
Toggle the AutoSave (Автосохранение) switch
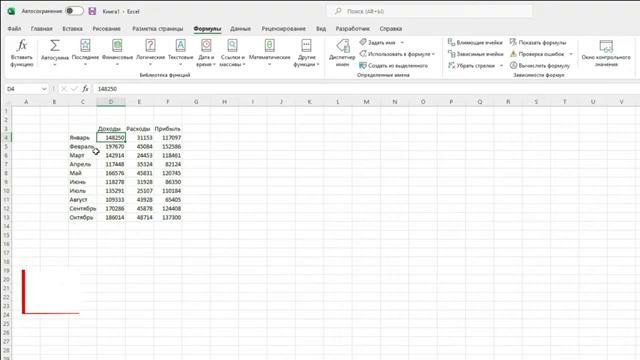point(74,11)
